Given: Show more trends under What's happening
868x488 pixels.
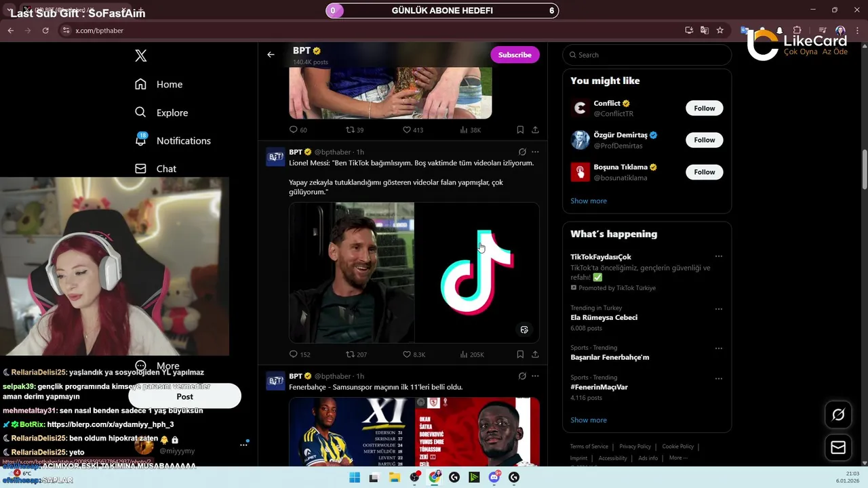Looking at the screenshot, I should point(589,420).
